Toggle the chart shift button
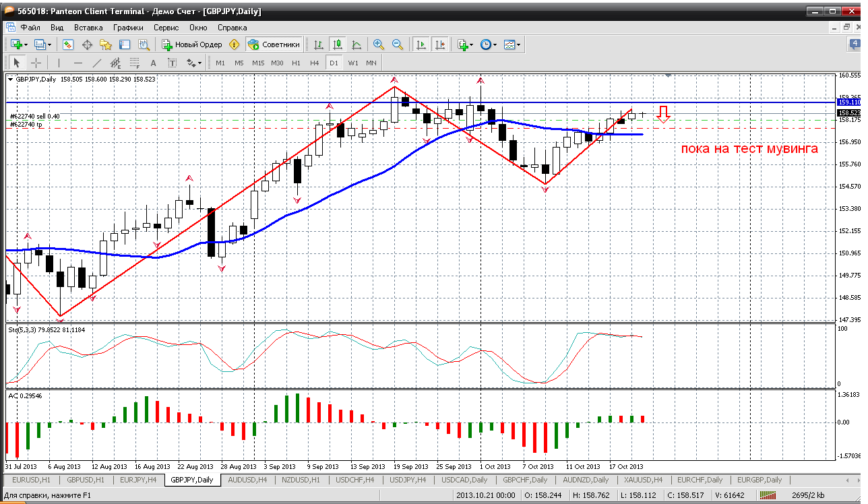868x504 pixels. point(440,44)
